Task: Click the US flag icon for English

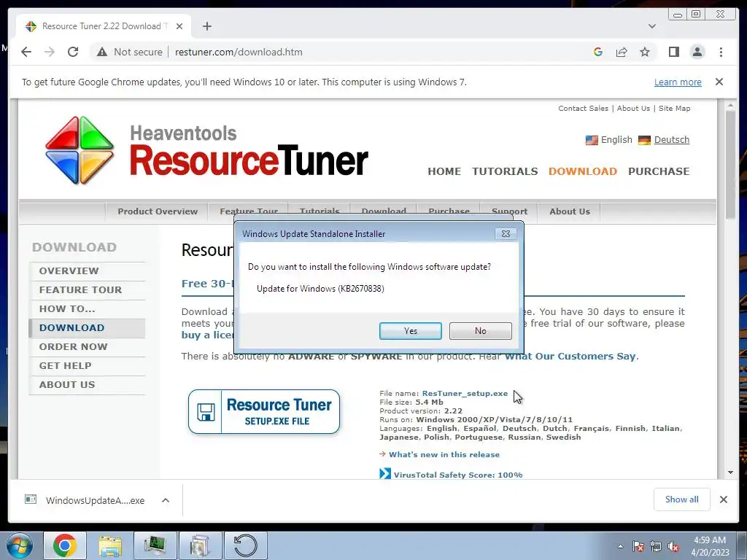Action: point(592,140)
